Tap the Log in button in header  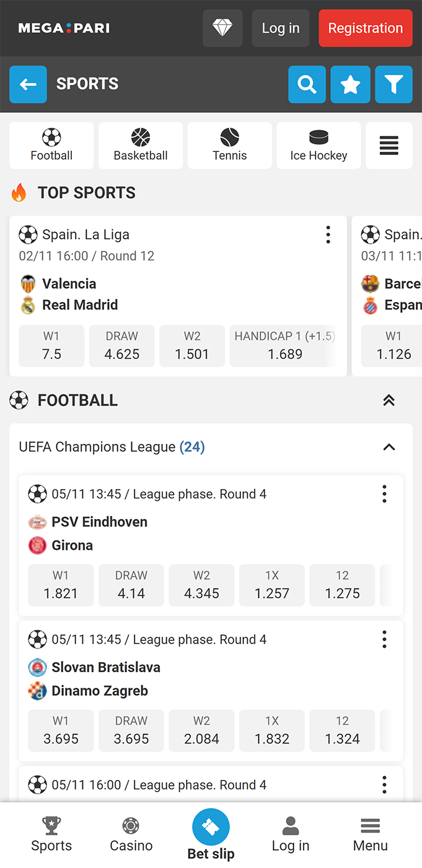click(281, 28)
